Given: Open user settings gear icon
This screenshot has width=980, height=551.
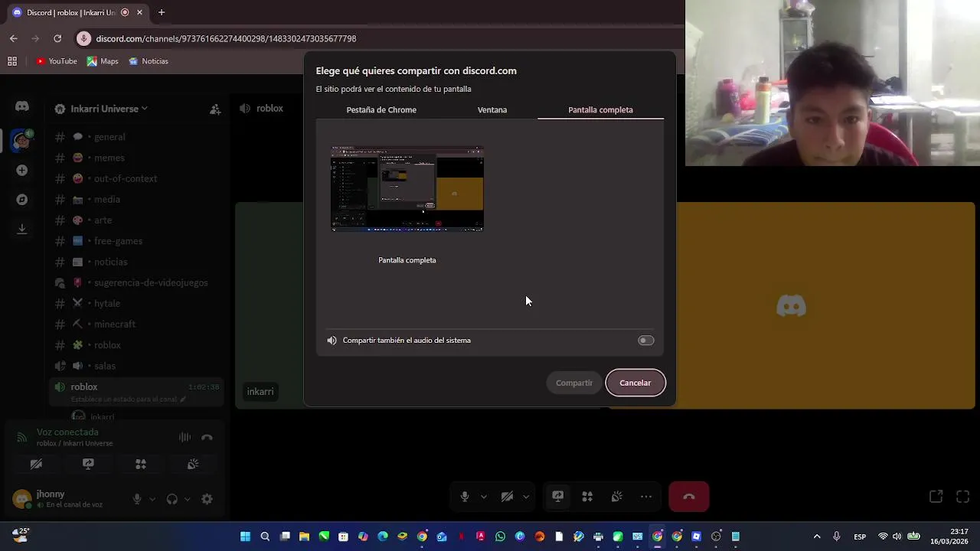Looking at the screenshot, I should [x=207, y=499].
